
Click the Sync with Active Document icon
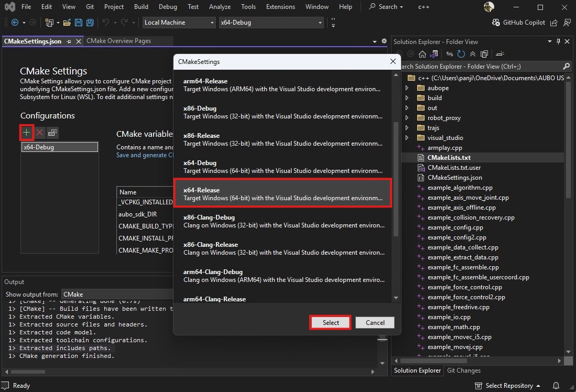coord(449,54)
